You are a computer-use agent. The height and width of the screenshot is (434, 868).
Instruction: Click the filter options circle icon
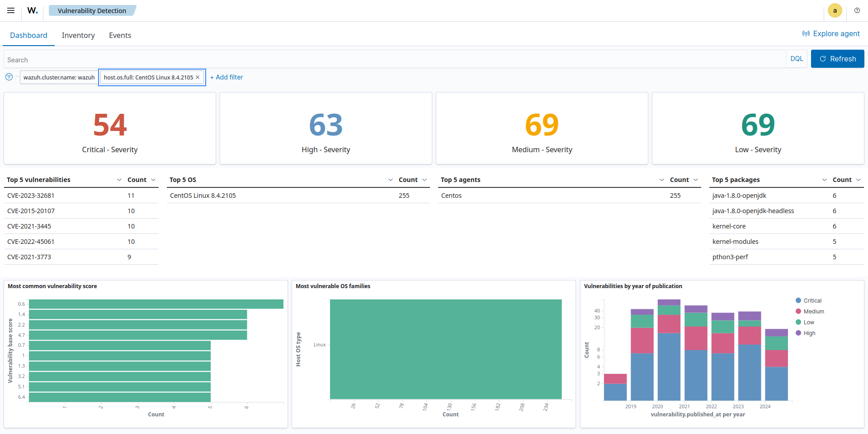pos(9,77)
